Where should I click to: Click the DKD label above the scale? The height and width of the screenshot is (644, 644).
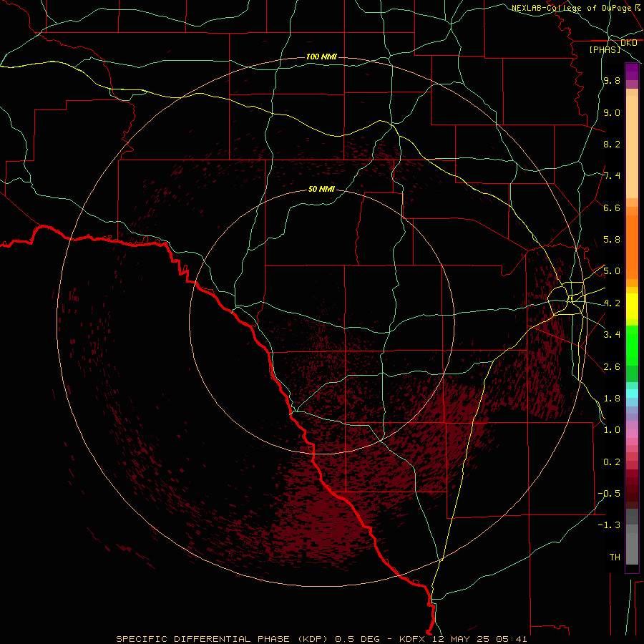tap(628, 43)
